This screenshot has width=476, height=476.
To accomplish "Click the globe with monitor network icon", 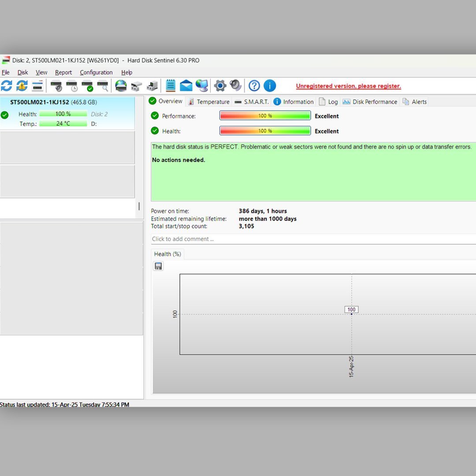I will (x=202, y=86).
